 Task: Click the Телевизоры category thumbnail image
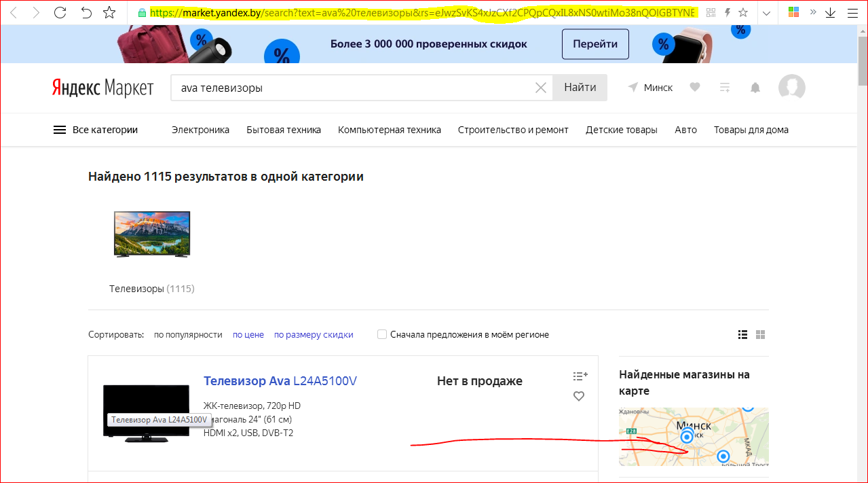pyautogui.click(x=152, y=234)
